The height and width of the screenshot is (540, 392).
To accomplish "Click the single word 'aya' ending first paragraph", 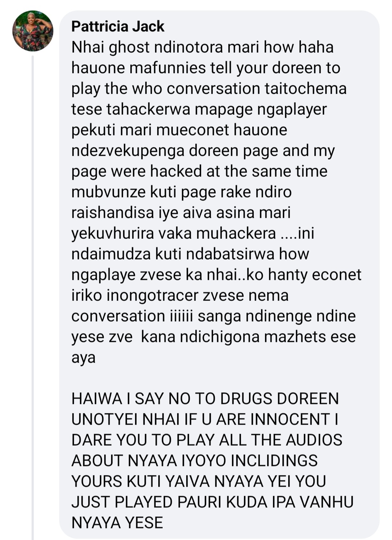I will tap(83, 358).
